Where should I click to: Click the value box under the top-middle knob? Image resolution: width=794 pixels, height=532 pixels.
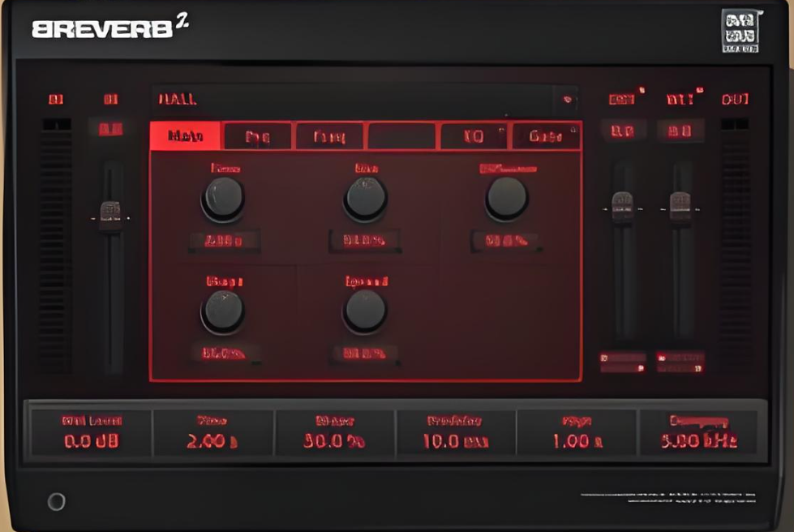tap(365, 240)
